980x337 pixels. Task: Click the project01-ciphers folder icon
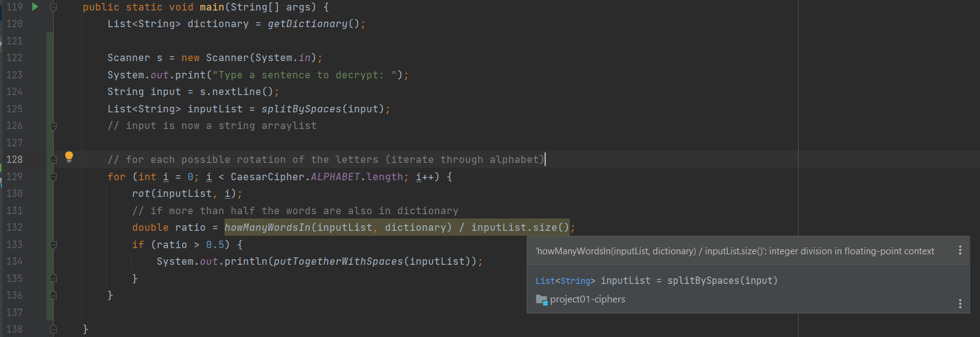541,299
